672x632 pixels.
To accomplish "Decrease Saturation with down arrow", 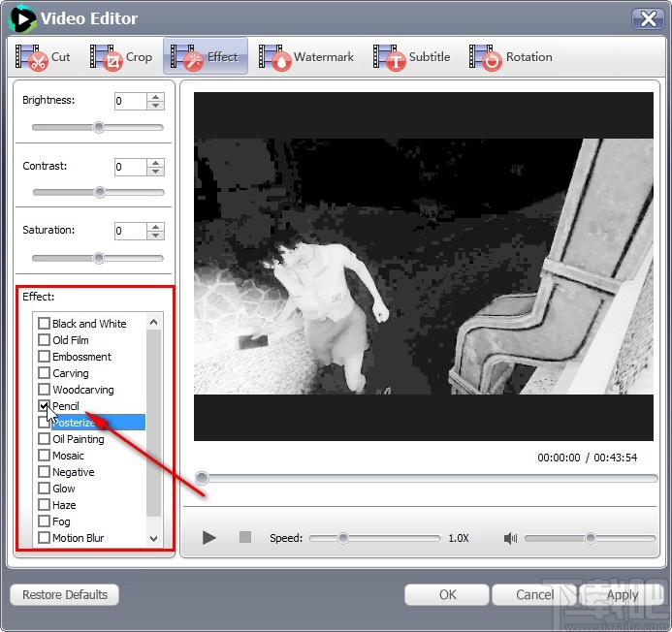I will 155,236.
